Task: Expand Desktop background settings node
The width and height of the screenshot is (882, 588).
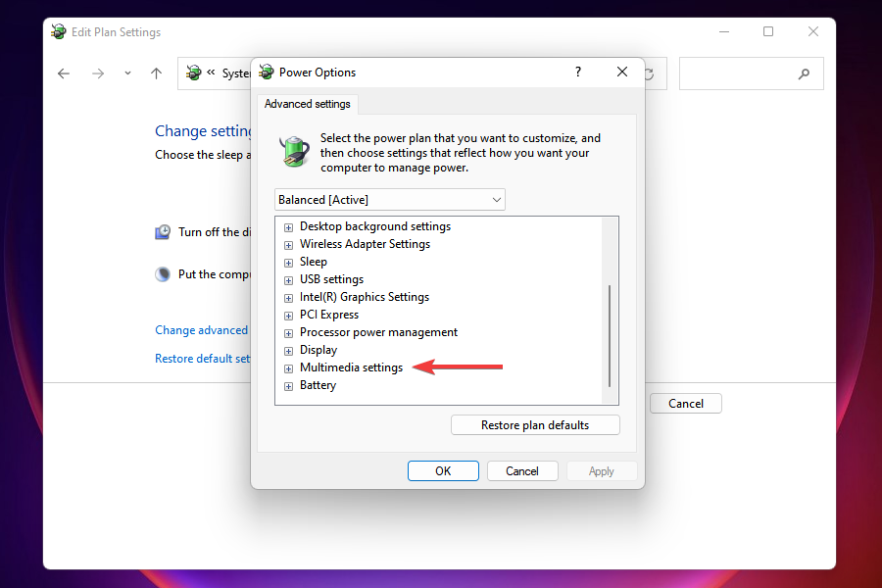Action: point(288,227)
